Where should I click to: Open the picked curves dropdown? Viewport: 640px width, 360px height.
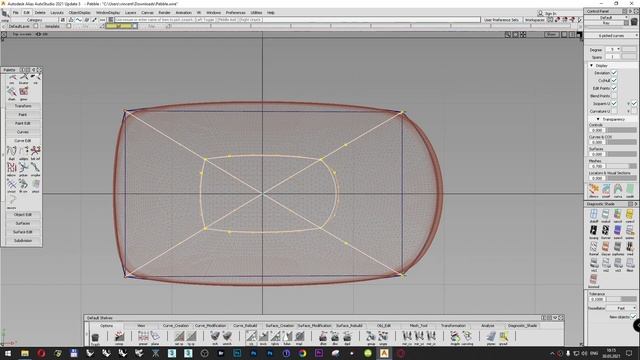pos(611,36)
